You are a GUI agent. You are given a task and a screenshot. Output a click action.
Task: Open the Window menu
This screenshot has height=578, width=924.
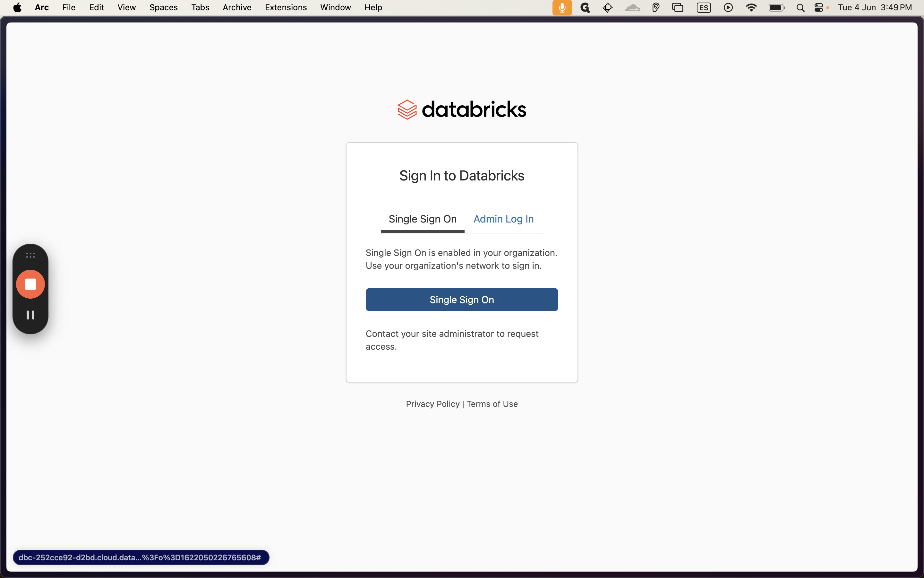coord(335,7)
